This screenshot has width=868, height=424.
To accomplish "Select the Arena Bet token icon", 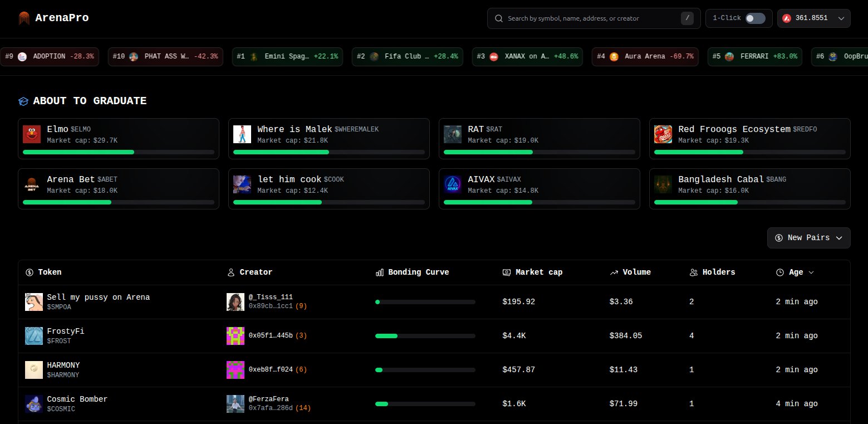I will point(32,184).
